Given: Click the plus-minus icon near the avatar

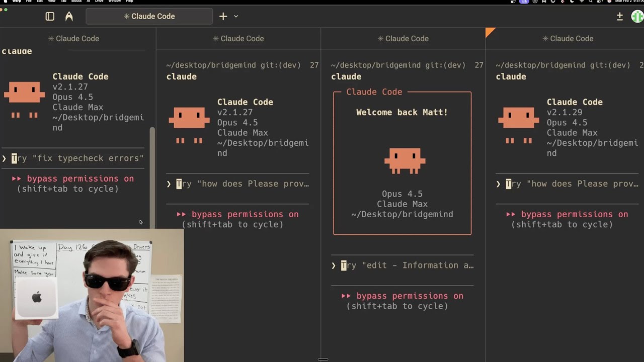Looking at the screenshot, I should (x=620, y=16).
